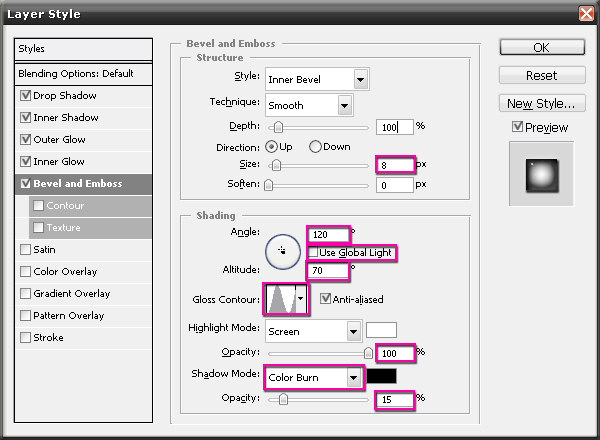Open the black shadow color swatch
This screenshot has height=440, width=600.
[x=381, y=376]
